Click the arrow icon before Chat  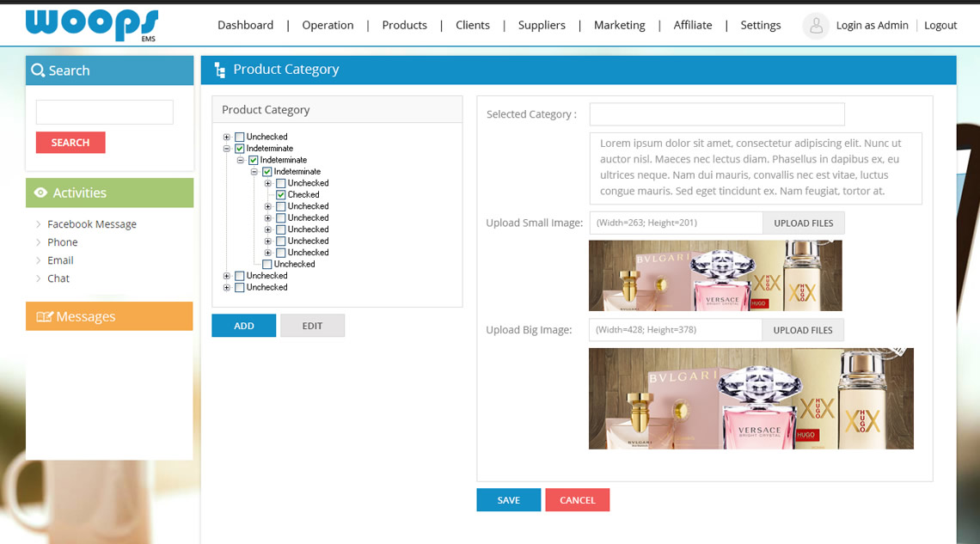point(38,278)
